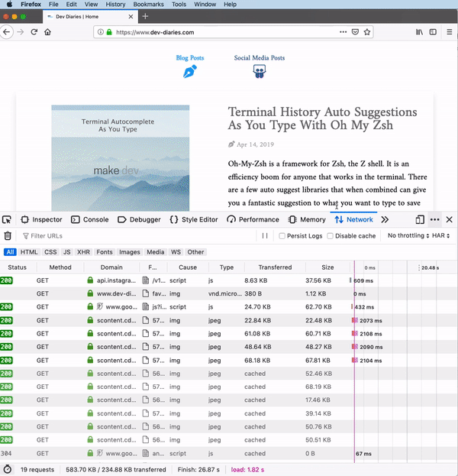Click the Terminal Autocomplete post thumbnail
This screenshot has width=458, height=476.
coord(121,158)
